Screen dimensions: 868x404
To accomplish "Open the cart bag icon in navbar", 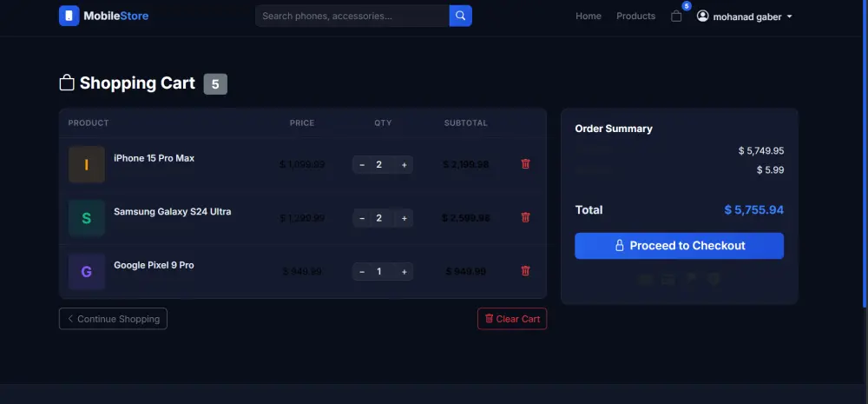I will [x=676, y=17].
